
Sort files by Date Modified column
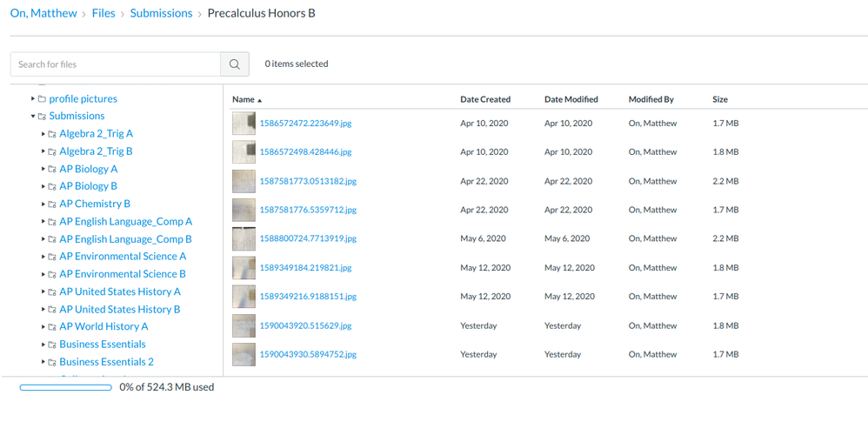tap(571, 99)
